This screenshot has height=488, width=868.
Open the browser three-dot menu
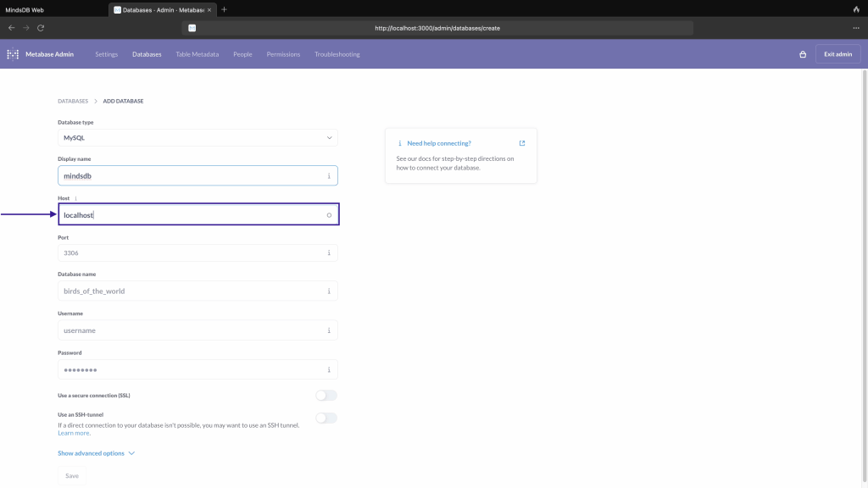tap(856, 28)
